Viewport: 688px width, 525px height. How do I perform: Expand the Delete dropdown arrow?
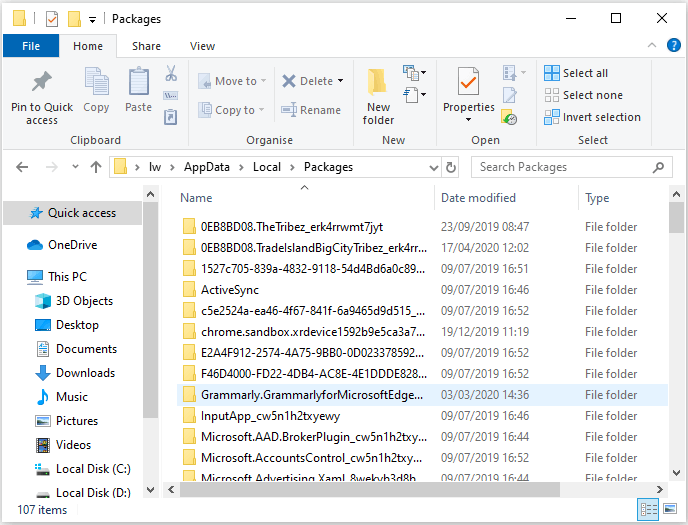click(x=340, y=81)
